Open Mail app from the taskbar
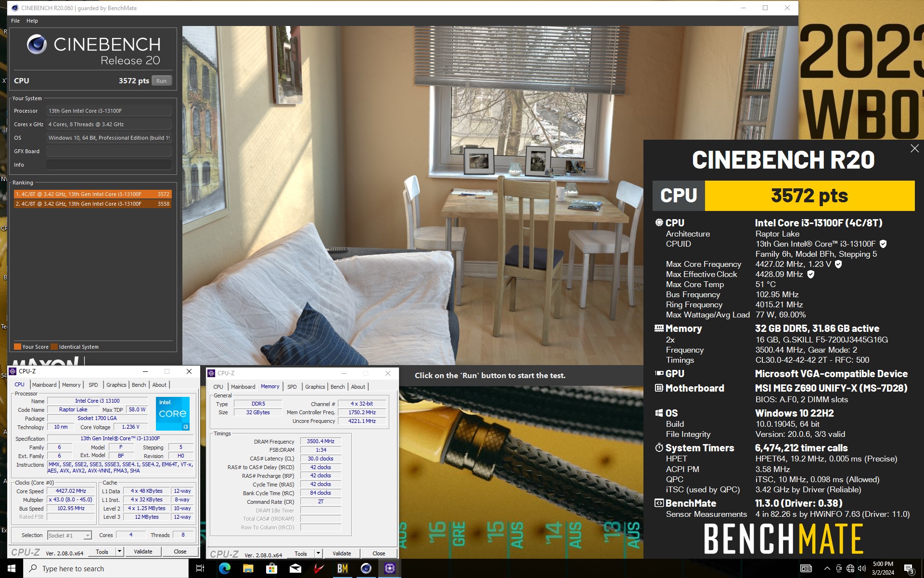Screen dimensions: 924x578 tap(295, 568)
